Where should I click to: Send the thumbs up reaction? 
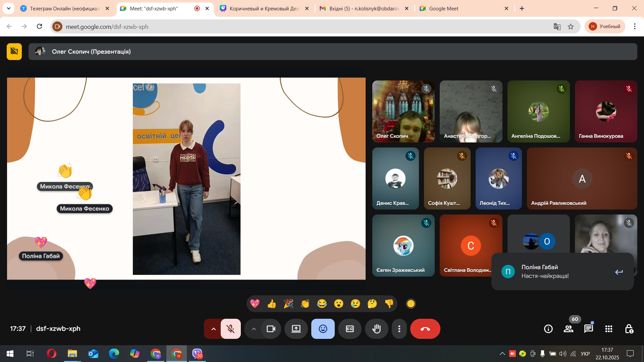272,304
